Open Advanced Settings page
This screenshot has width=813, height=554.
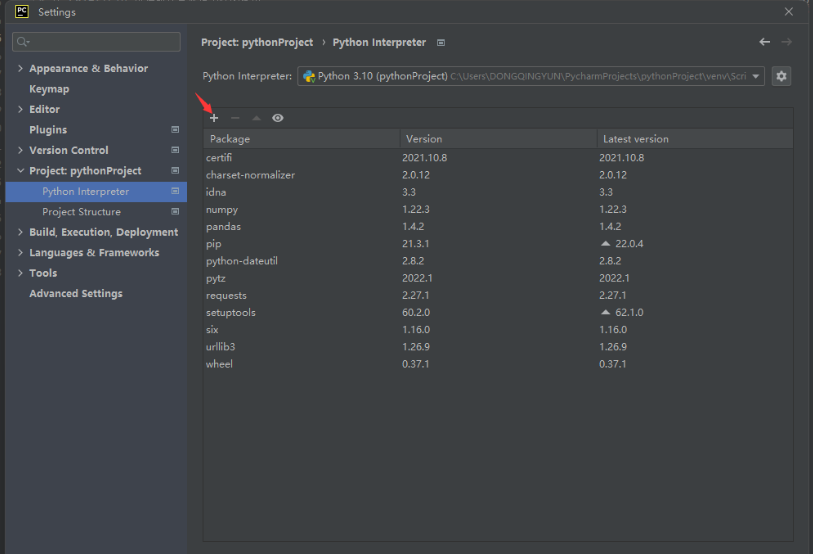tap(76, 294)
